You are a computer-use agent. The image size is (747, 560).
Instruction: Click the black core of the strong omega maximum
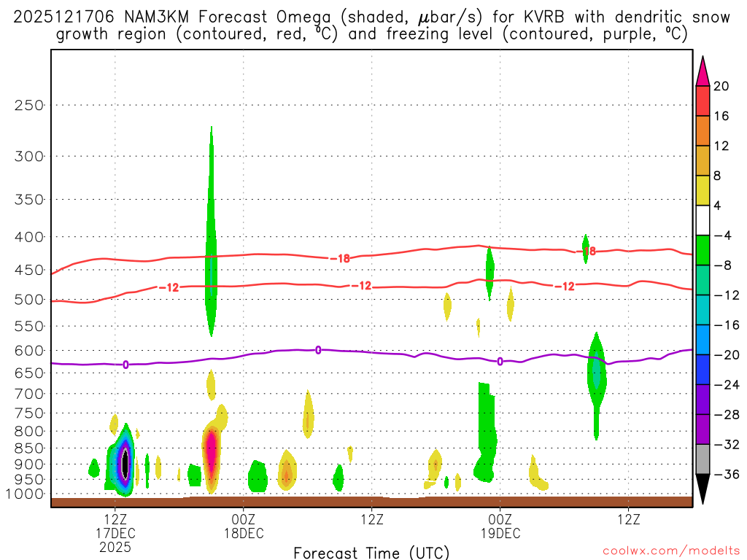click(125, 463)
